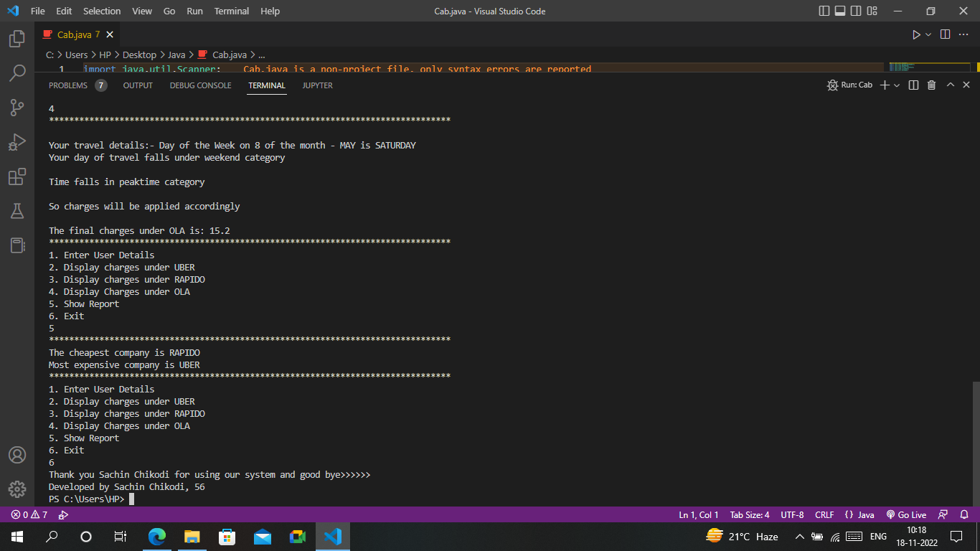Split the editor right
This screenshot has width=980, height=551.
pos(946,34)
